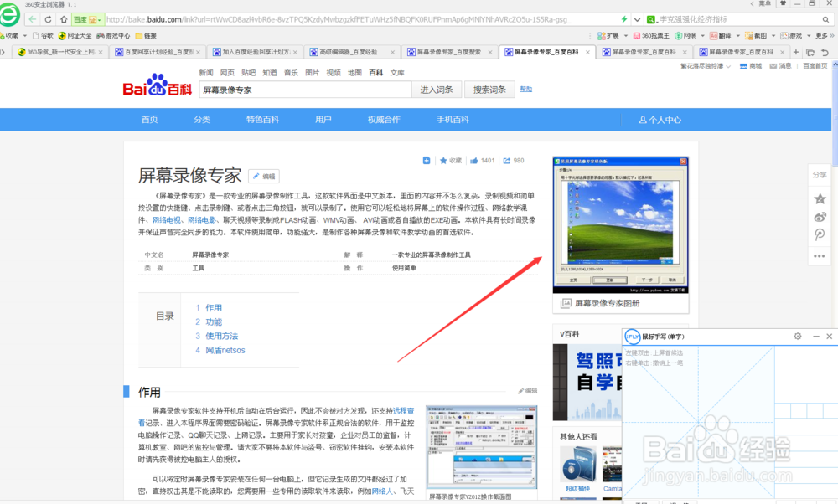Image resolution: width=838 pixels, height=504 pixels.
Task: Click the 帮助 link next to search
Action: pos(526,89)
